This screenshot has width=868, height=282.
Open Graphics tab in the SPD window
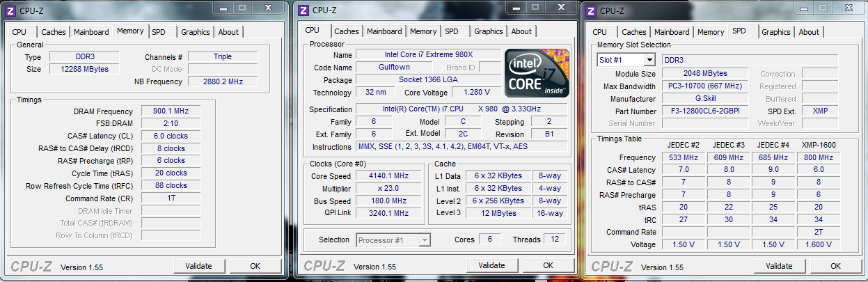(x=776, y=32)
